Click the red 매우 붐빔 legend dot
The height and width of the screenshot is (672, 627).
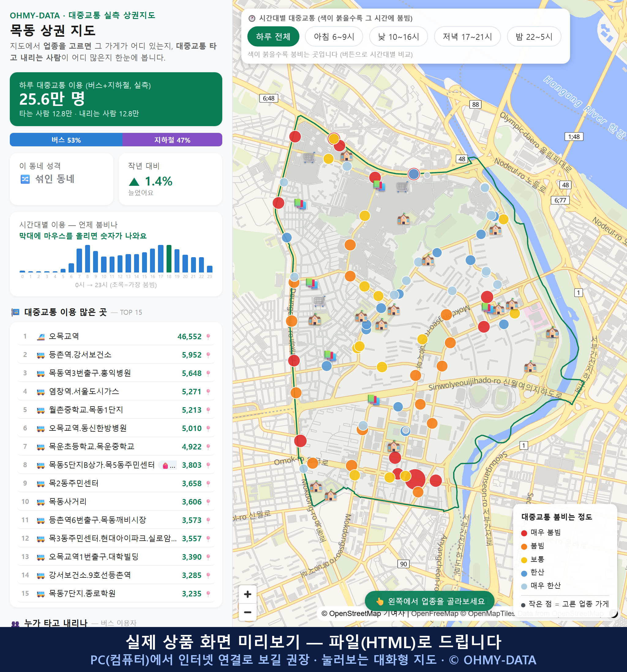click(524, 533)
